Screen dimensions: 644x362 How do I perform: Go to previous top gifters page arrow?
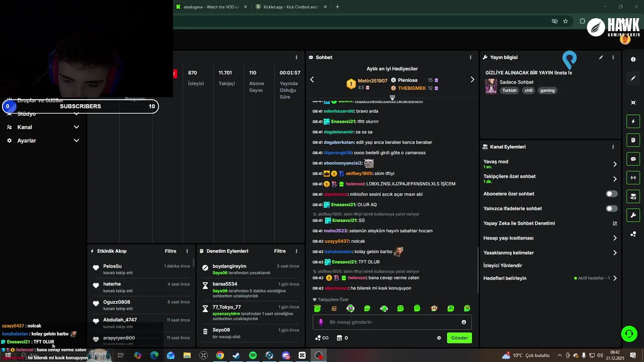(312, 79)
